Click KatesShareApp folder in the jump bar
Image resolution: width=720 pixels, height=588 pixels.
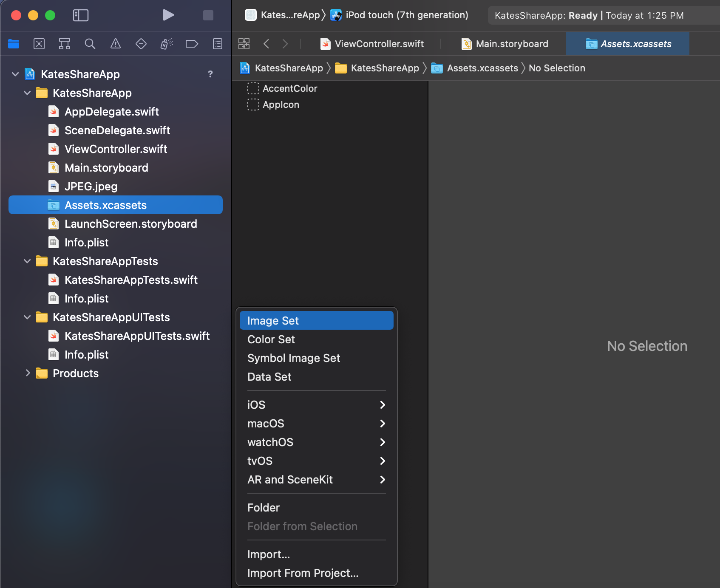[x=377, y=68]
